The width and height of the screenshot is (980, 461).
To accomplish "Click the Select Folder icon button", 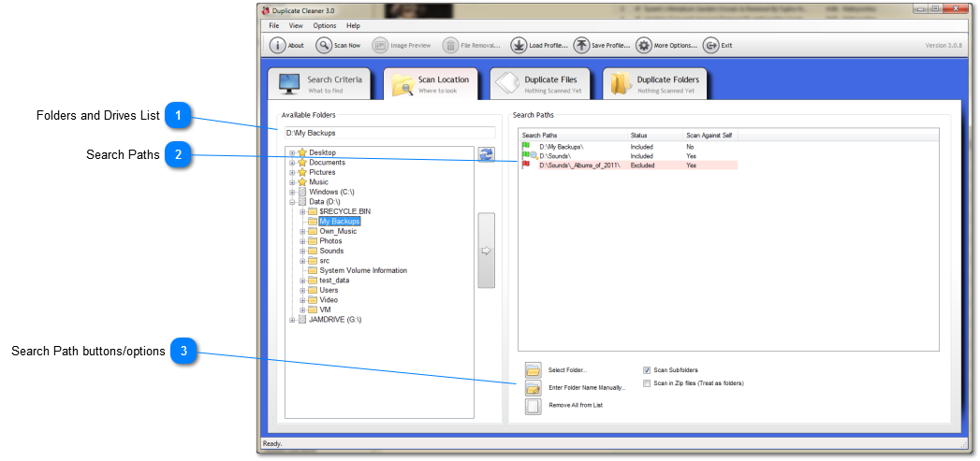I will pos(534,370).
